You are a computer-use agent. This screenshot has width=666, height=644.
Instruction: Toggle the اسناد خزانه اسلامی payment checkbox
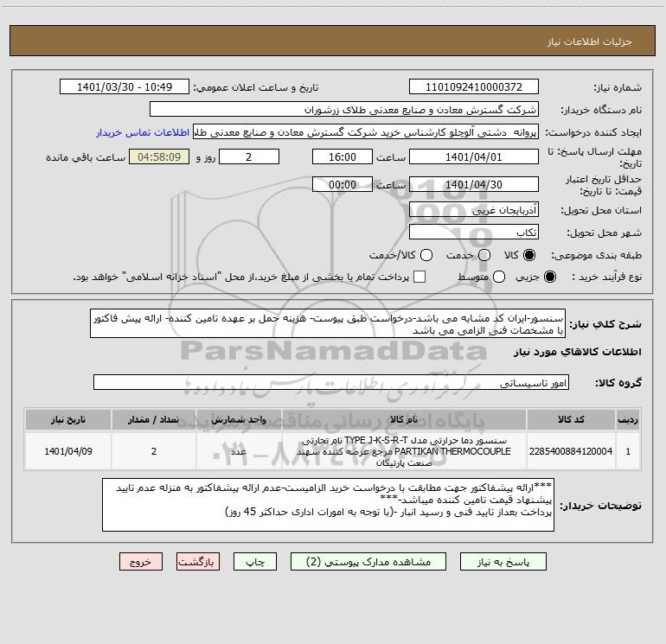coord(419,277)
